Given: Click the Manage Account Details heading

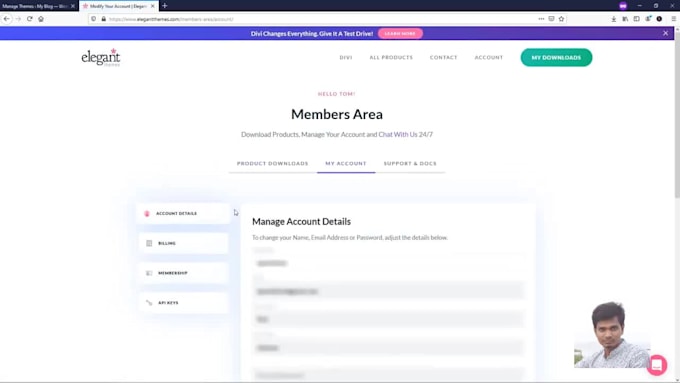Looking at the screenshot, I should 301,222.
